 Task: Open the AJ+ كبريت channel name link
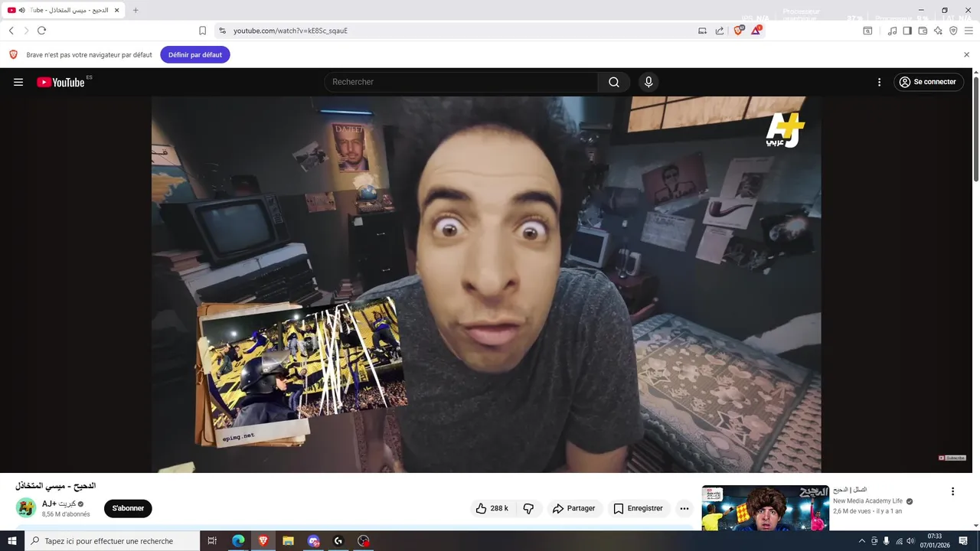click(x=59, y=504)
